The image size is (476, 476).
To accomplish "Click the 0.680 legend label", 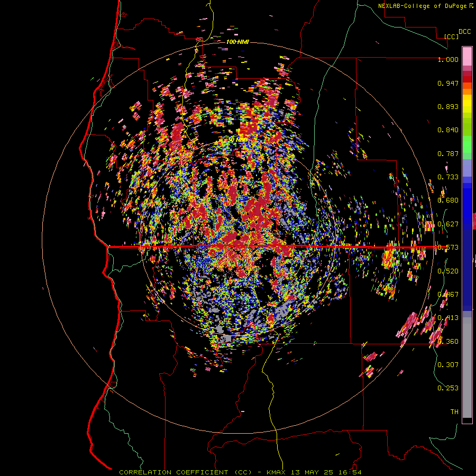I will pos(448,200).
